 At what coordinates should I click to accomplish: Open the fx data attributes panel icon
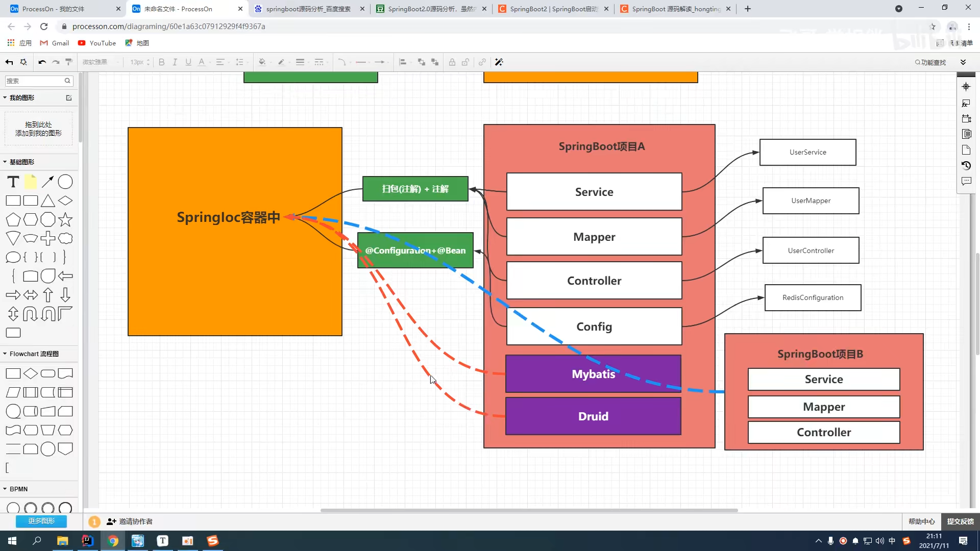coord(966,103)
